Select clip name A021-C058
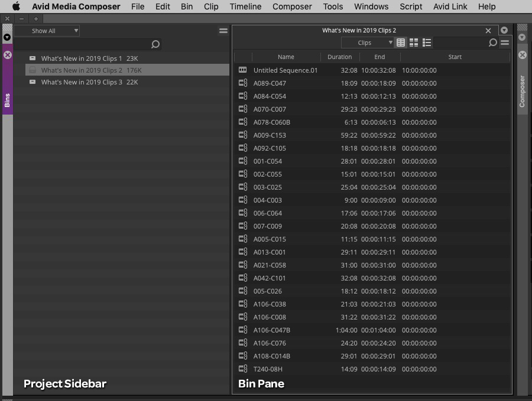532x401 pixels. [270, 265]
